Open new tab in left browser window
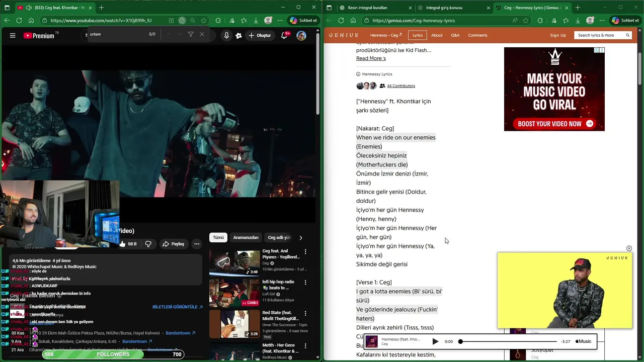This screenshot has height=362, width=644. (x=102, y=8)
